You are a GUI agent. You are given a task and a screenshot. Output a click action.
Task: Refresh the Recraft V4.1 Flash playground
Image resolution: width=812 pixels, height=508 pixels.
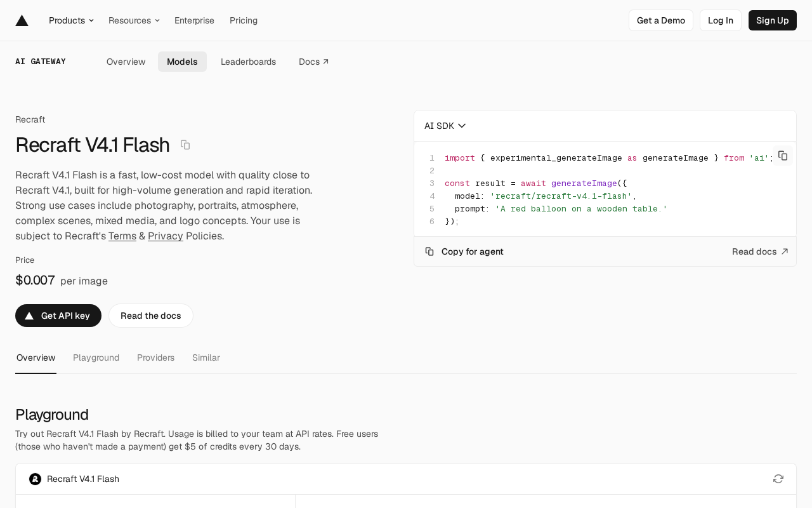pos(778,479)
